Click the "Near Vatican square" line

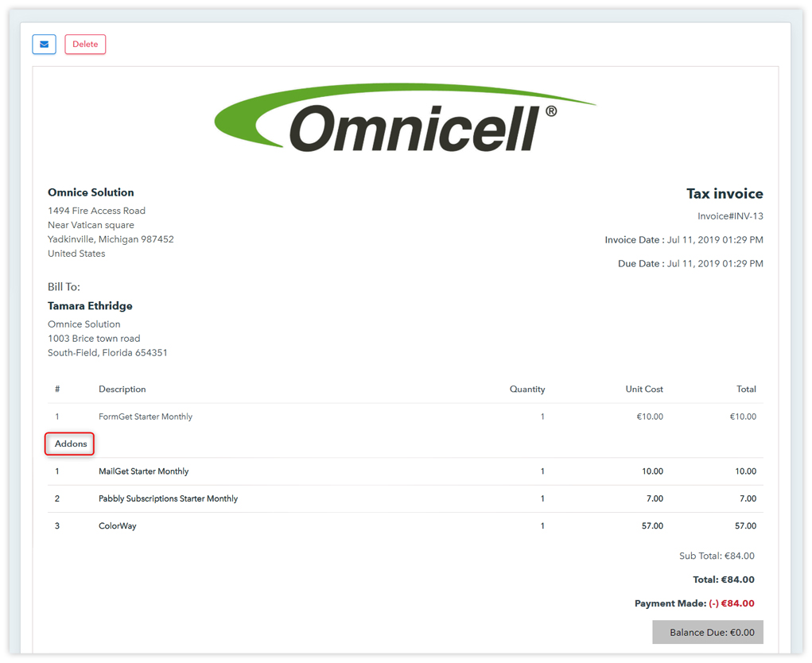[x=91, y=225]
